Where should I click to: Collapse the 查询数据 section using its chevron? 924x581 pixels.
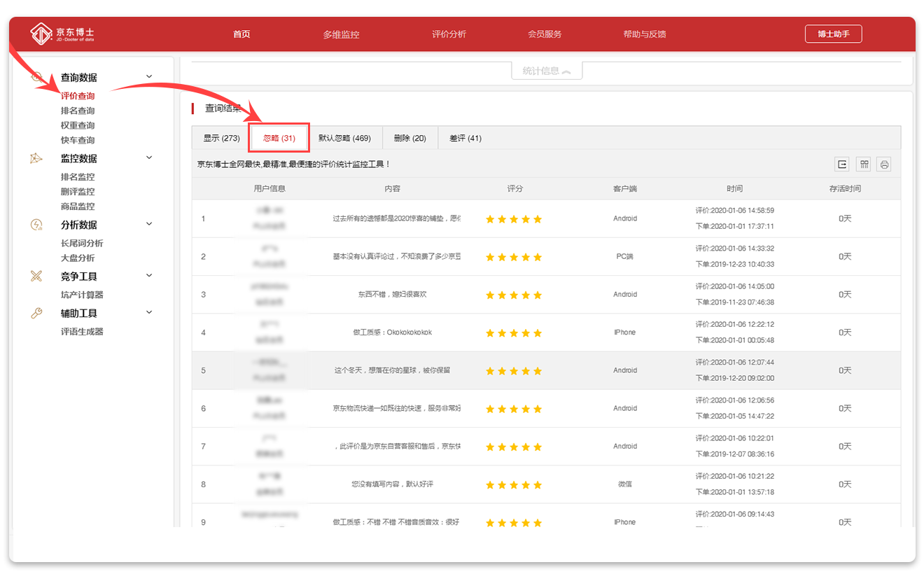click(x=149, y=77)
